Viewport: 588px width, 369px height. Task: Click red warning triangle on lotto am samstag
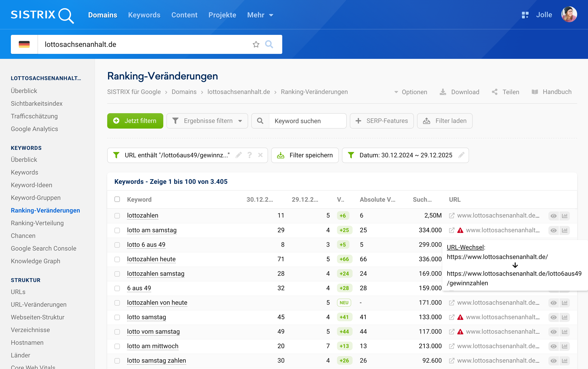click(x=460, y=230)
